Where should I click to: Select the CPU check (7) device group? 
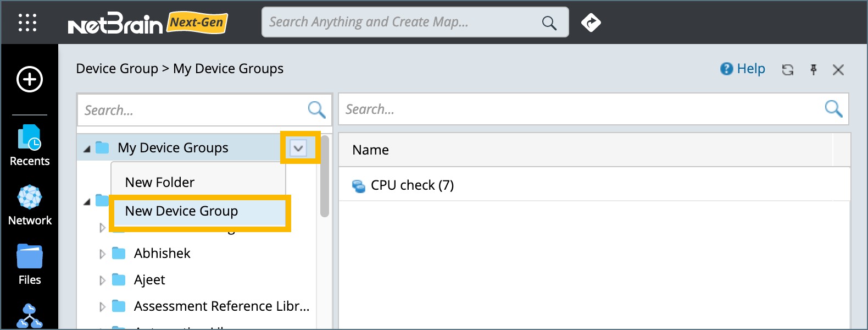[x=412, y=185]
